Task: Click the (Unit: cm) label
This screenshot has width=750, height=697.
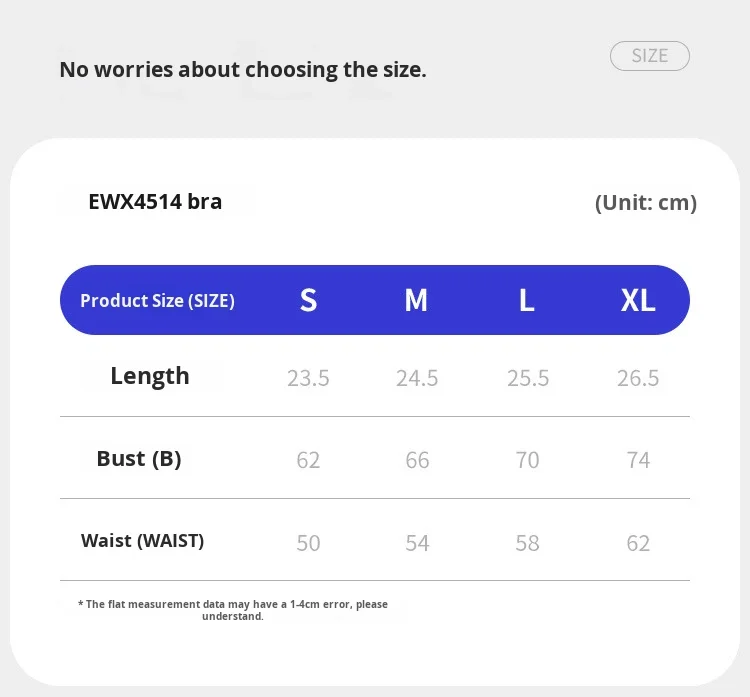Action: (645, 203)
